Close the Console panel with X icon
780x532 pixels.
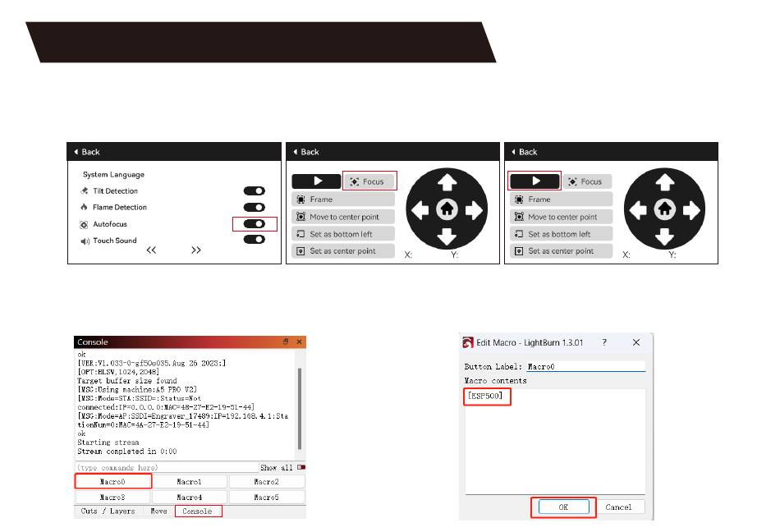tap(299, 342)
